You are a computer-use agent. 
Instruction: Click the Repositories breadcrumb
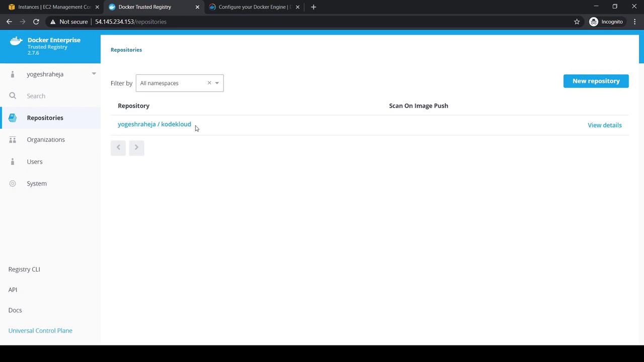(x=126, y=50)
